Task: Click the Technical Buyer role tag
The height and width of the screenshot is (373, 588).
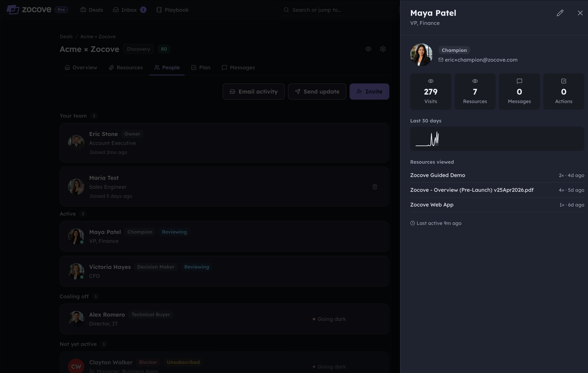Action: pos(151,314)
